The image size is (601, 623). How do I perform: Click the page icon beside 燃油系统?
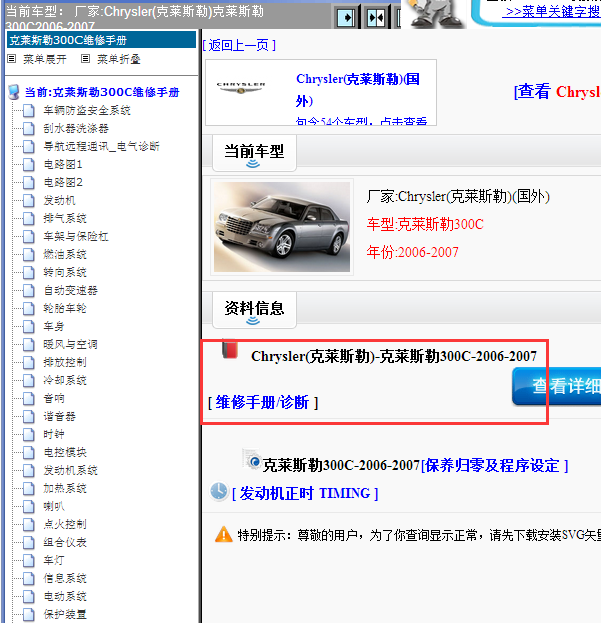(x=29, y=254)
